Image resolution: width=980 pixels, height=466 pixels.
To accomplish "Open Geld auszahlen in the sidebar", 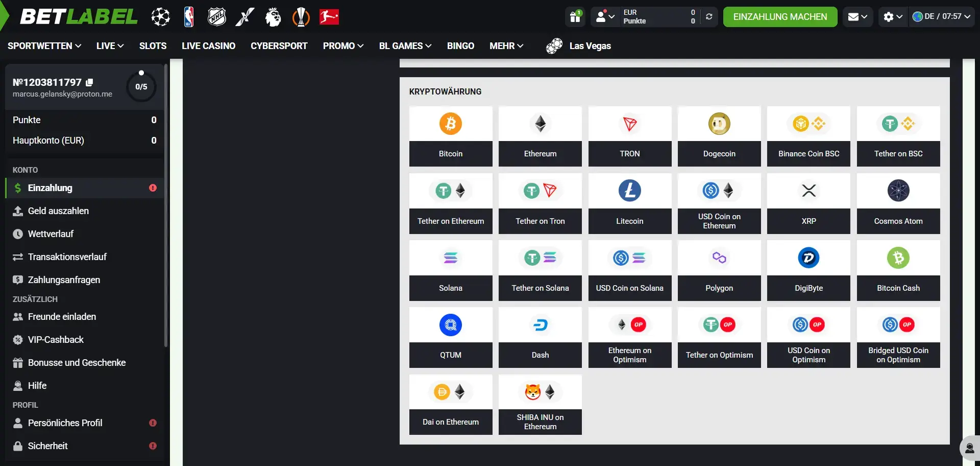I will click(84, 211).
